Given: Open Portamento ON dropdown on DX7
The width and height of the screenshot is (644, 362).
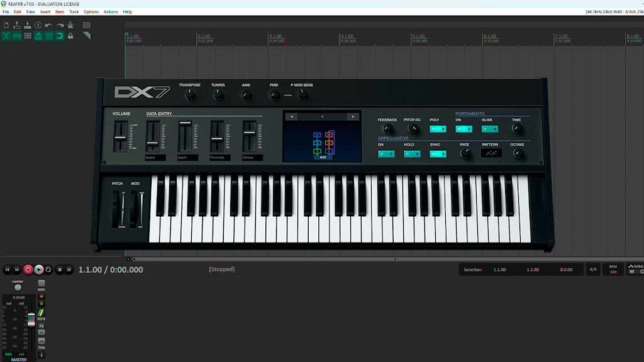Looking at the screenshot, I should coord(464,129).
